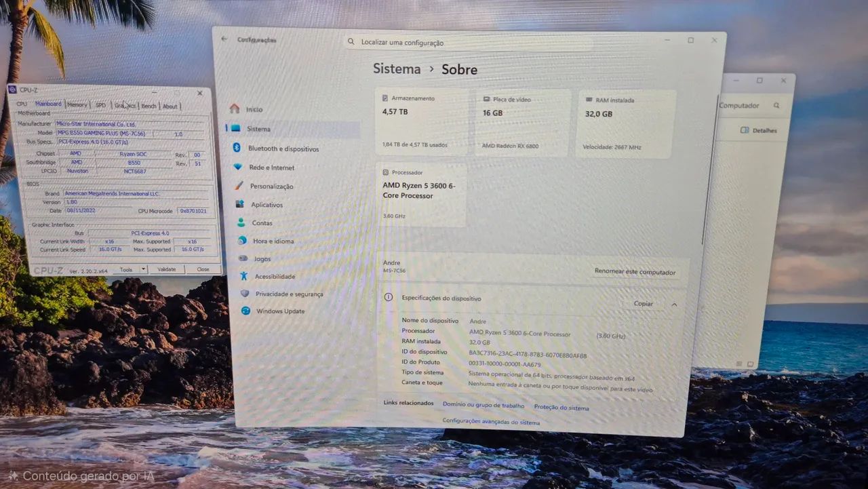Click the Settings back arrow

coord(224,39)
